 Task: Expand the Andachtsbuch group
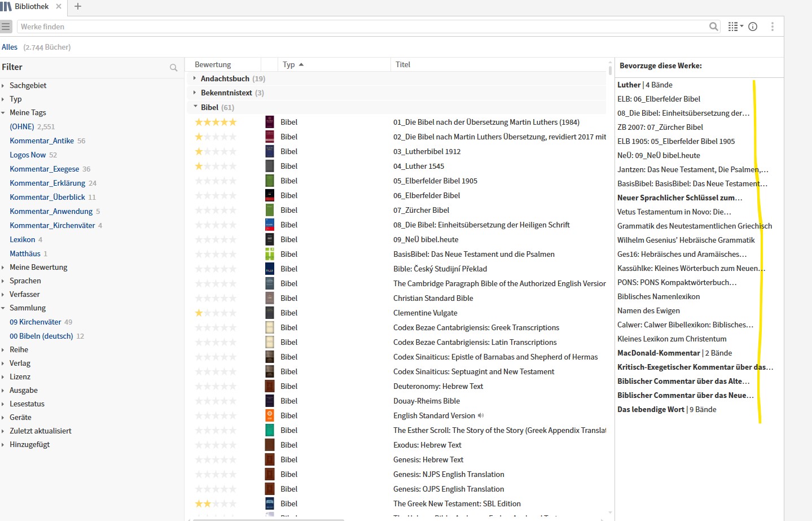pos(195,78)
